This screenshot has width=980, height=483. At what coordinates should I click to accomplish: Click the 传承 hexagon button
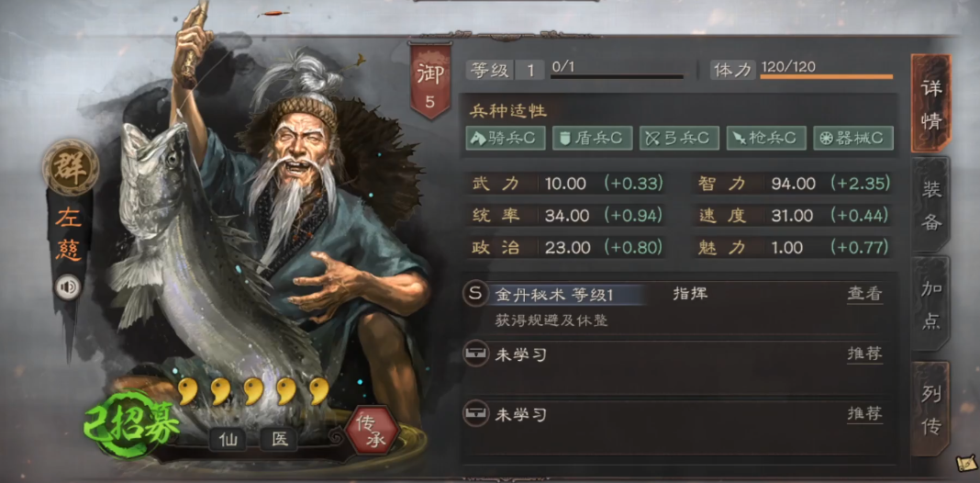373,431
